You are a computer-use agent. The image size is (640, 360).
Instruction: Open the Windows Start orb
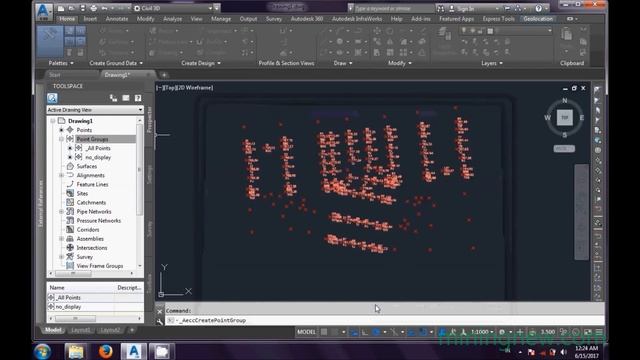[x=42, y=351]
